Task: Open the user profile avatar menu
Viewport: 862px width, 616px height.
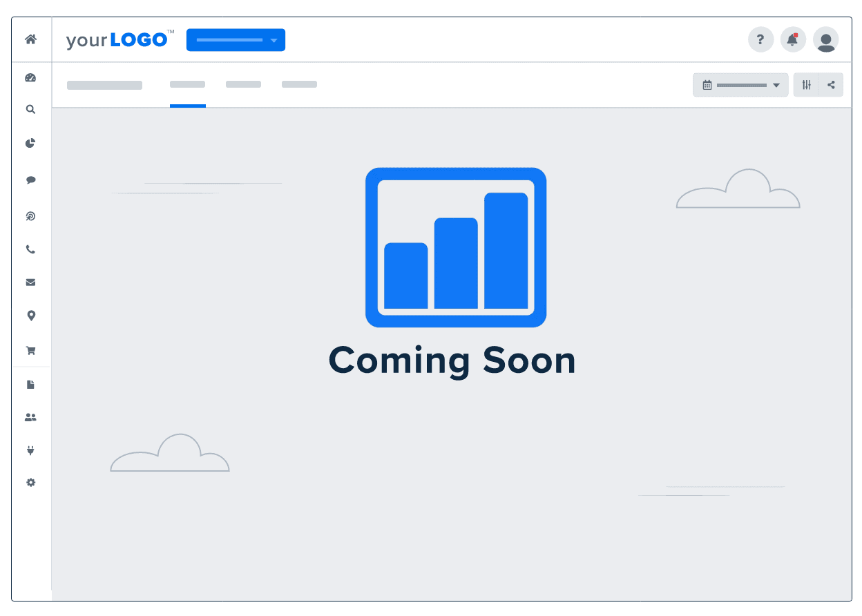Action: coord(826,39)
